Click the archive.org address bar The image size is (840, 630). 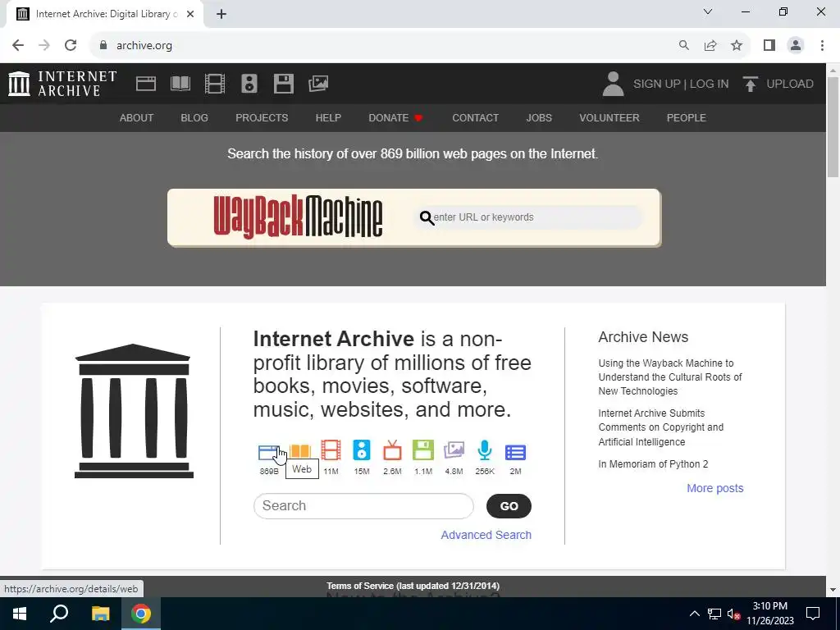(386, 46)
